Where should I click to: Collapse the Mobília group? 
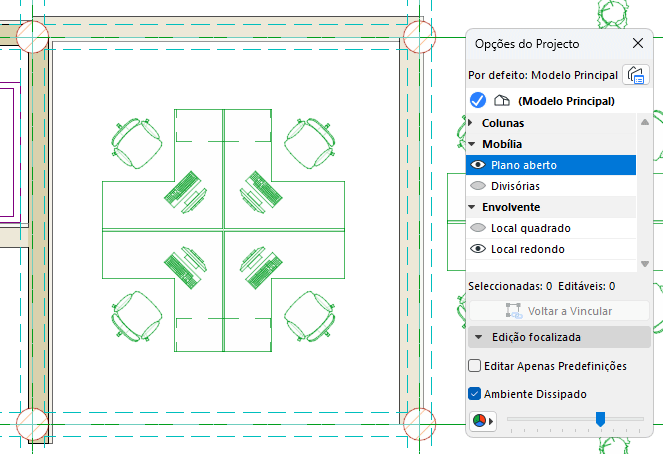coord(472,144)
